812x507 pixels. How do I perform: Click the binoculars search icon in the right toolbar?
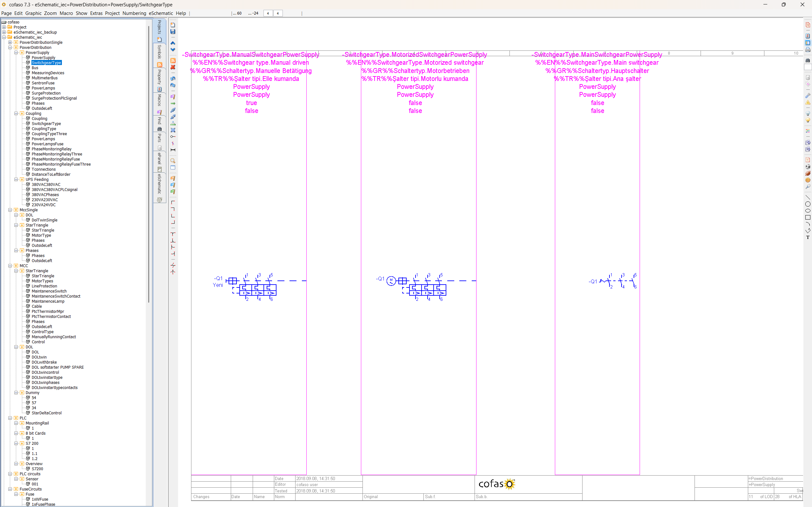coord(808,60)
